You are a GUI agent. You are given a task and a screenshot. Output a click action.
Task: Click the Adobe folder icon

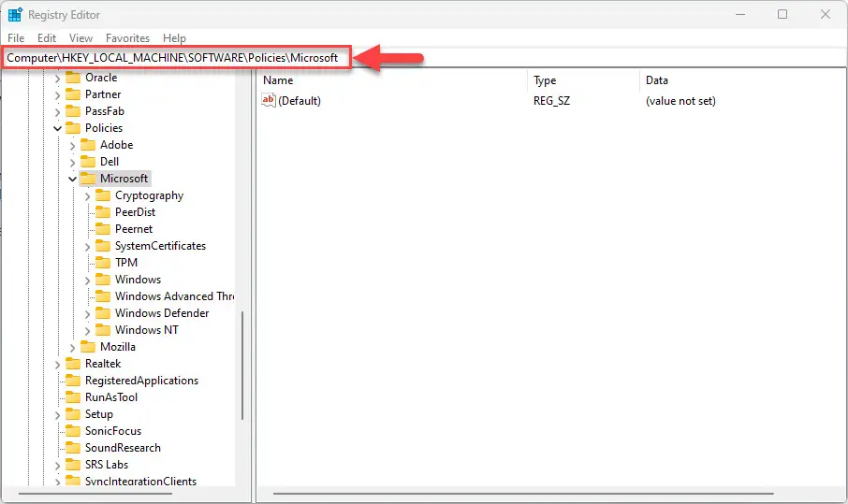tap(88, 145)
